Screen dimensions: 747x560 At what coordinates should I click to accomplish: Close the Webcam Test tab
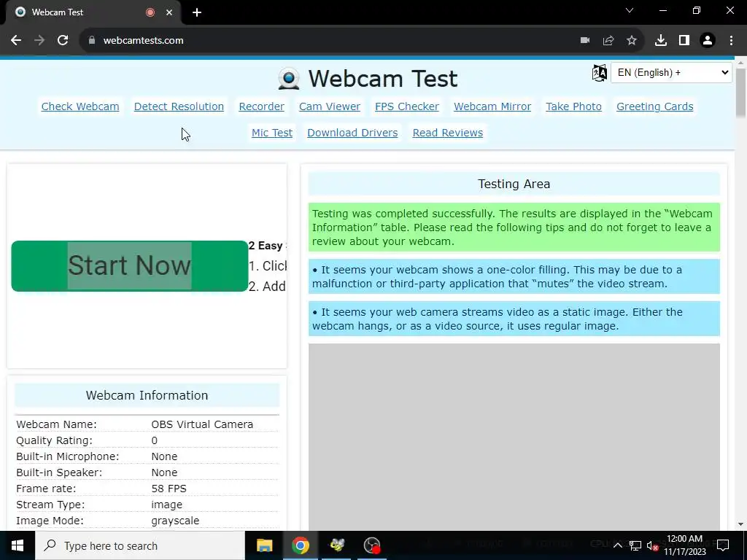[169, 12]
